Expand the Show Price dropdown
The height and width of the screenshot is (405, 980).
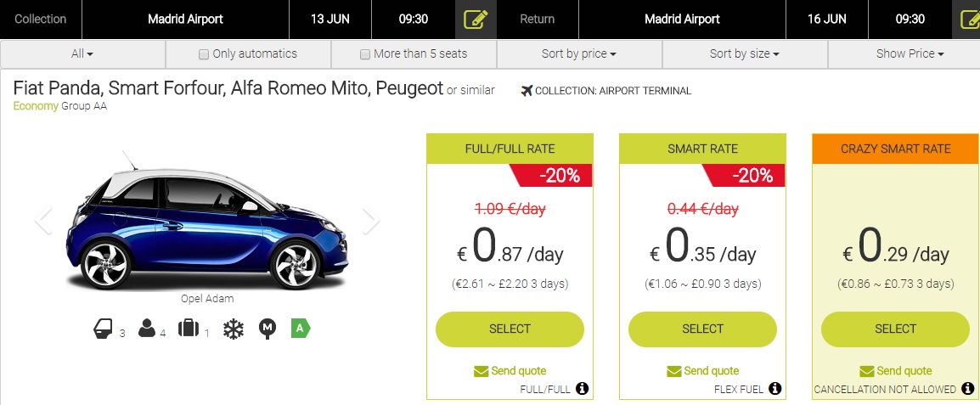[910, 53]
